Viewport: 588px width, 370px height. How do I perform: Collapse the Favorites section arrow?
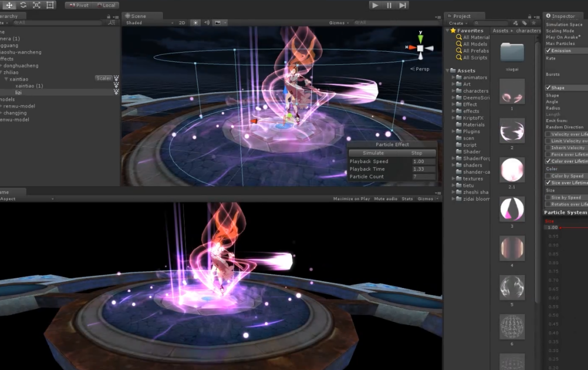click(448, 31)
